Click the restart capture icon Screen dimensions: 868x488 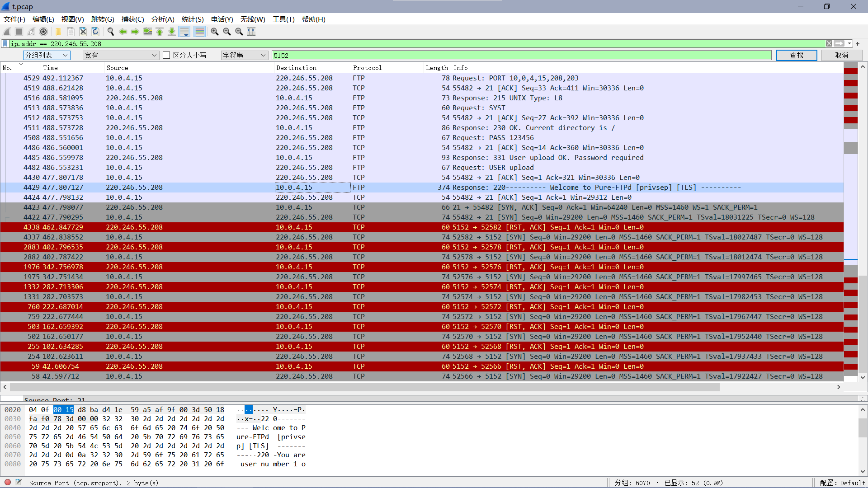[x=31, y=32]
